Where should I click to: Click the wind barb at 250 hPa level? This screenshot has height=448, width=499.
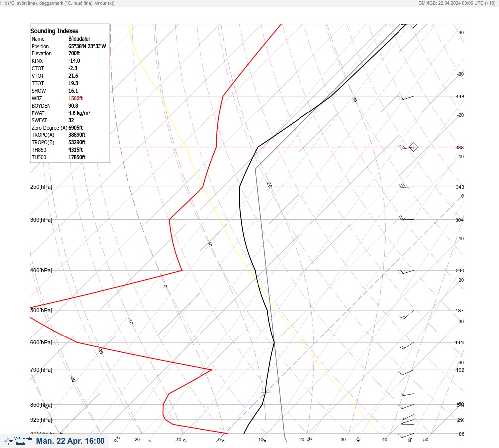(406, 185)
